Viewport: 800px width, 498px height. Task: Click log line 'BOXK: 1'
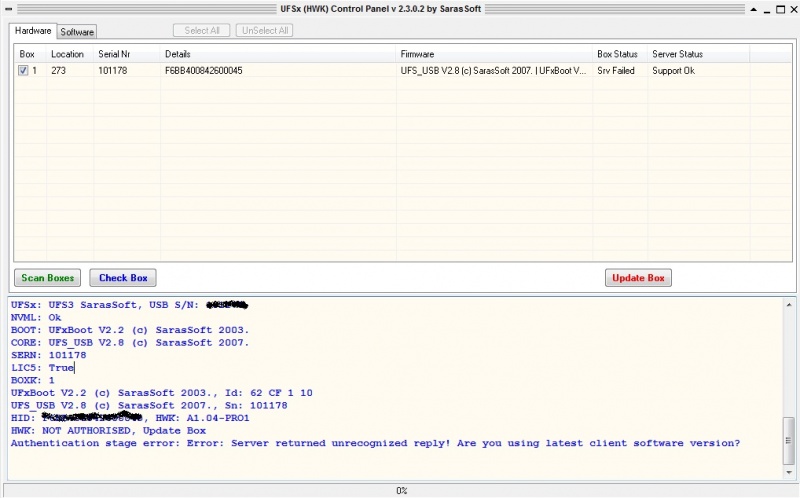pos(33,380)
